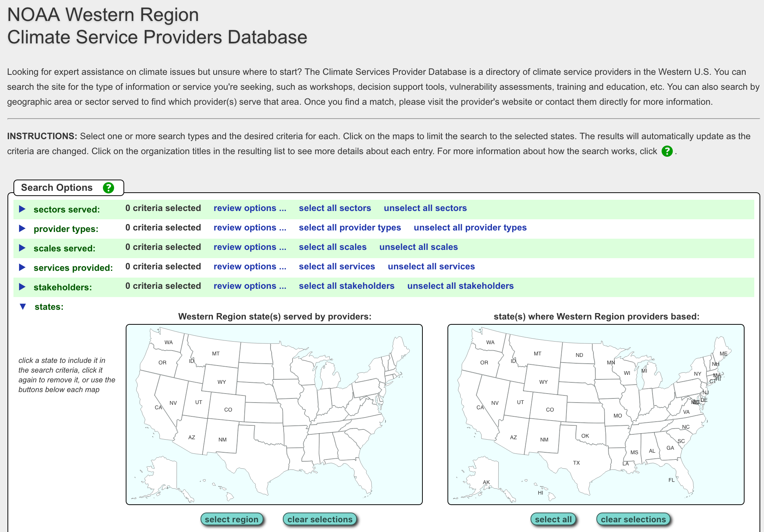
Task: Collapse the states section arrow
Action: coord(23,307)
